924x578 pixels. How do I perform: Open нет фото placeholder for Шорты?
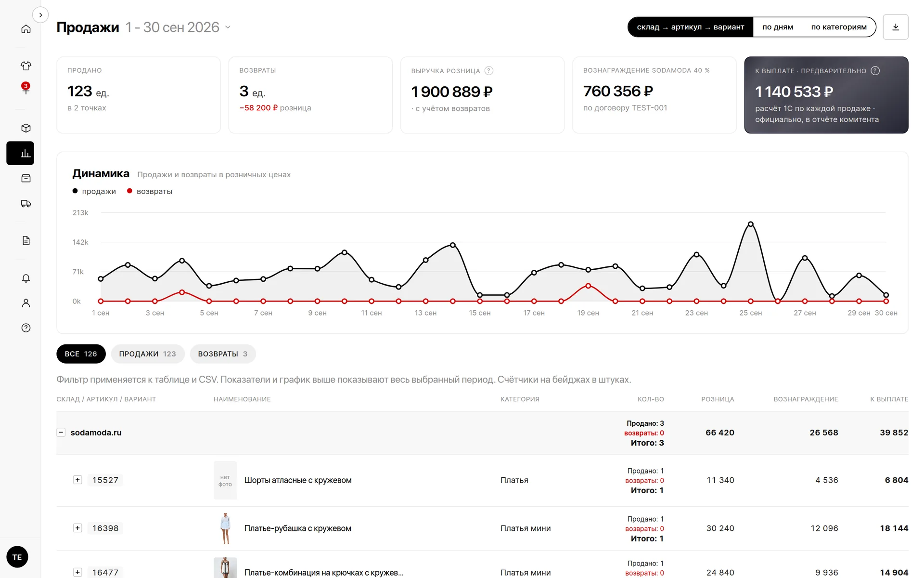(225, 481)
